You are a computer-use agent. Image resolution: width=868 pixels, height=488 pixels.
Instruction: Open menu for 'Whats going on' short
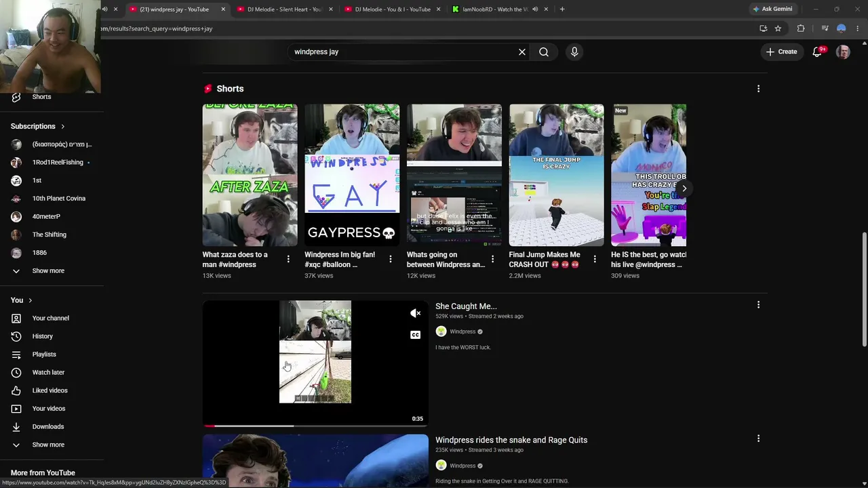click(492, 259)
